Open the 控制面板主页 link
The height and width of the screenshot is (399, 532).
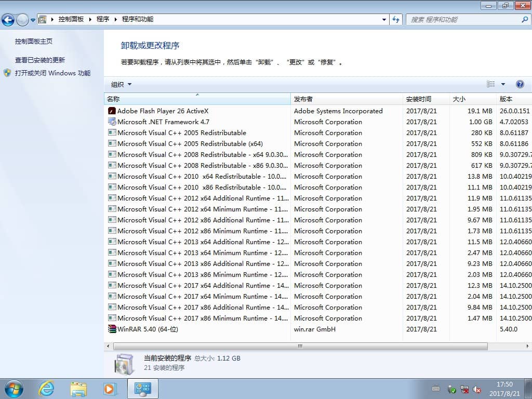(34, 41)
